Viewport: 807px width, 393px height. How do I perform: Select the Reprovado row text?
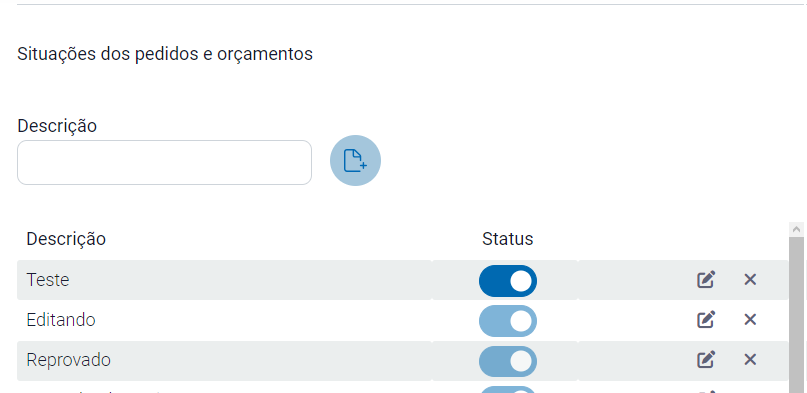[x=68, y=360]
